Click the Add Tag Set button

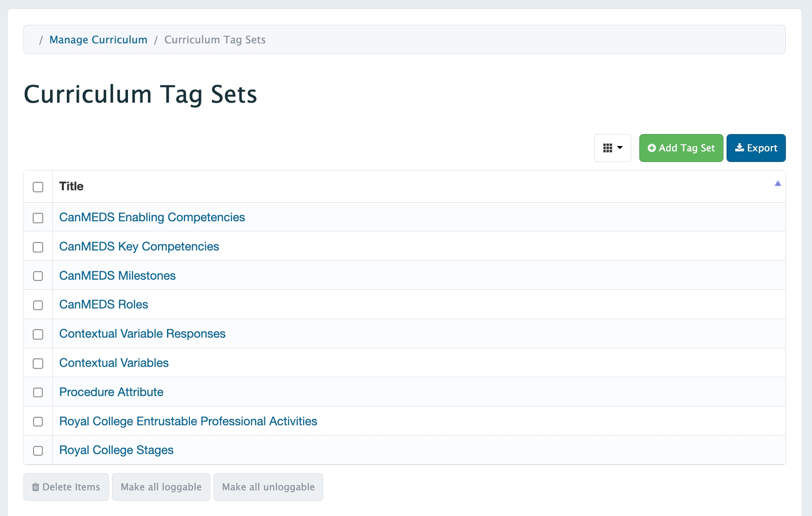pos(681,148)
